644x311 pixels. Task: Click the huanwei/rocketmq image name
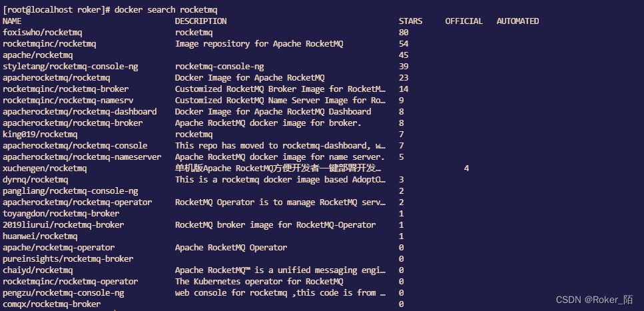tap(40, 236)
